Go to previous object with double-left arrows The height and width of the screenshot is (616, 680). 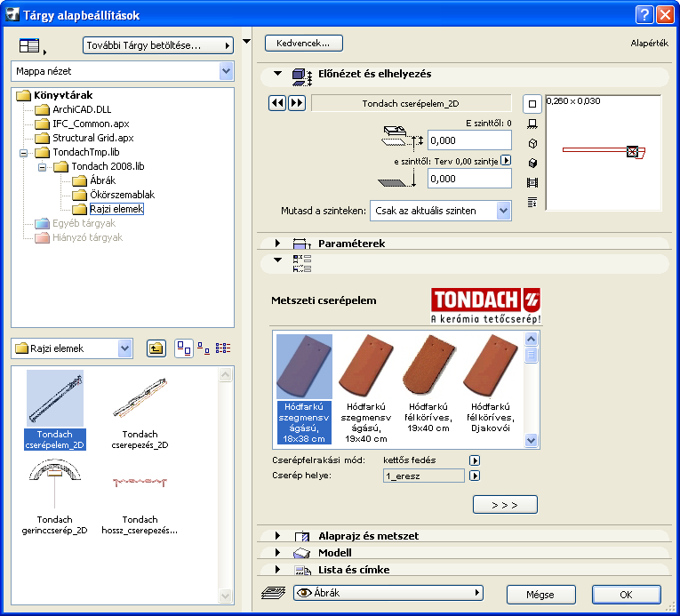277,103
